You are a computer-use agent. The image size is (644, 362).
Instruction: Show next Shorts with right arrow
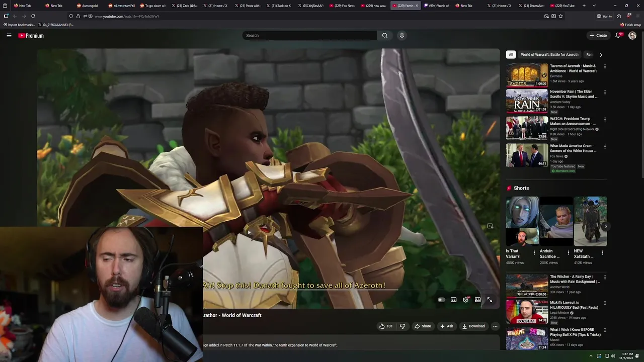pyautogui.click(x=606, y=227)
